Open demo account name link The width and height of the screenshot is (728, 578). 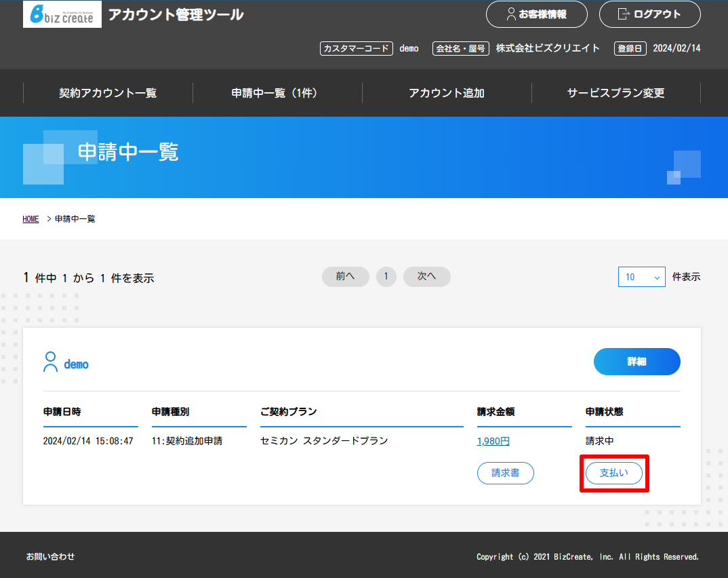coord(76,364)
